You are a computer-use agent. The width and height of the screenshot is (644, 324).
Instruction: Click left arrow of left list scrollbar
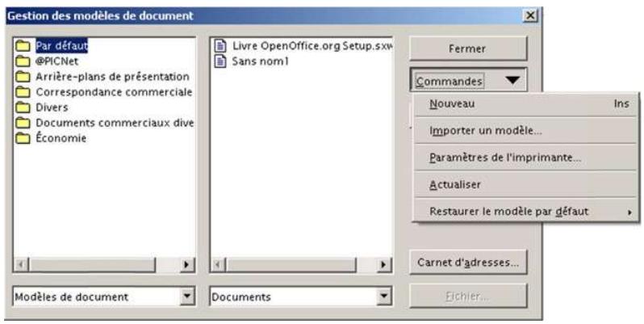[21, 265]
